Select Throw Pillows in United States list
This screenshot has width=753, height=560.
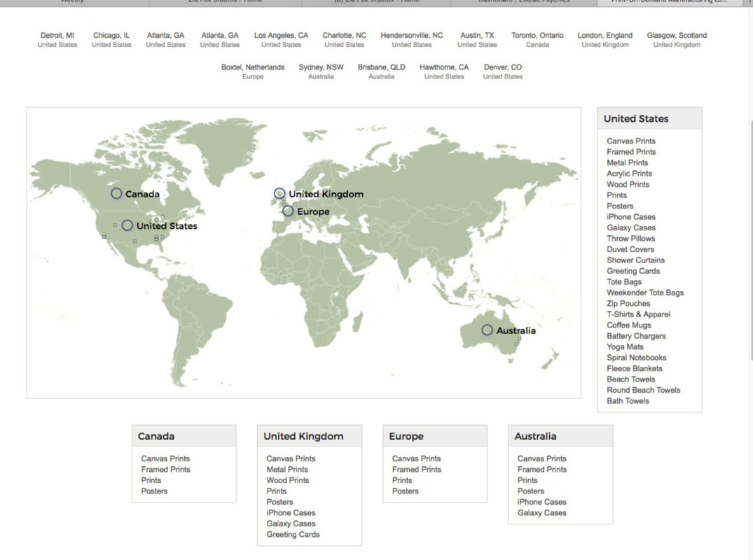[x=630, y=239]
